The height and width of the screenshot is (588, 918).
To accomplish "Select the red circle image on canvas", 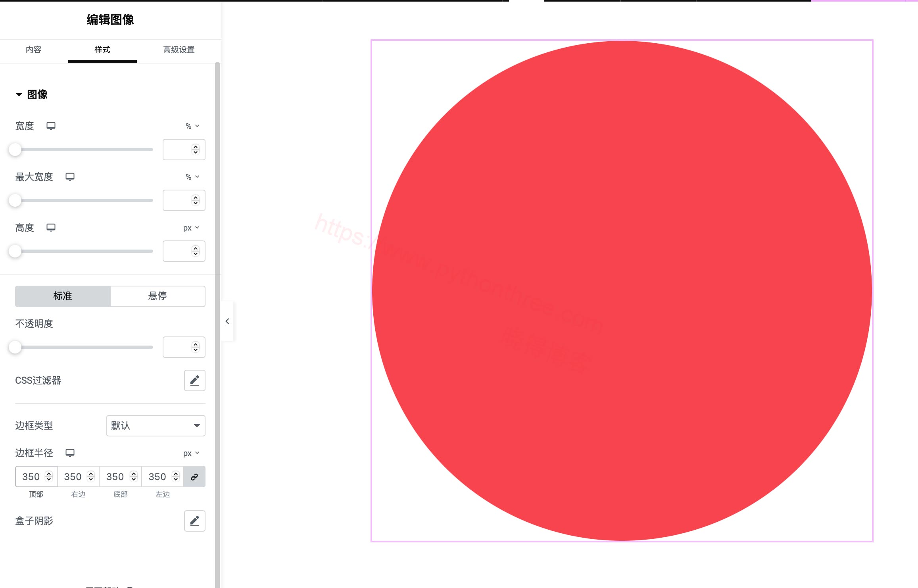I will (x=622, y=291).
